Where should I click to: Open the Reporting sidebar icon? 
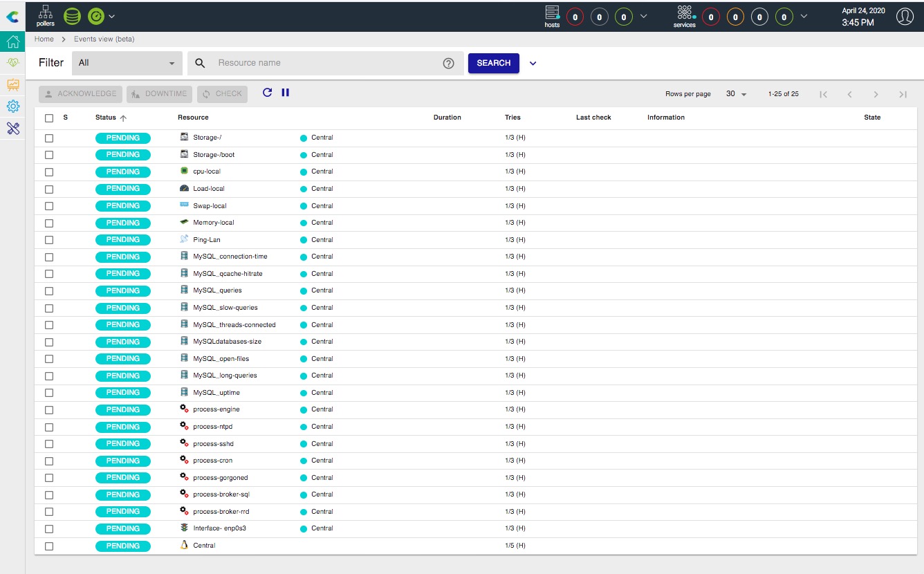(x=12, y=84)
